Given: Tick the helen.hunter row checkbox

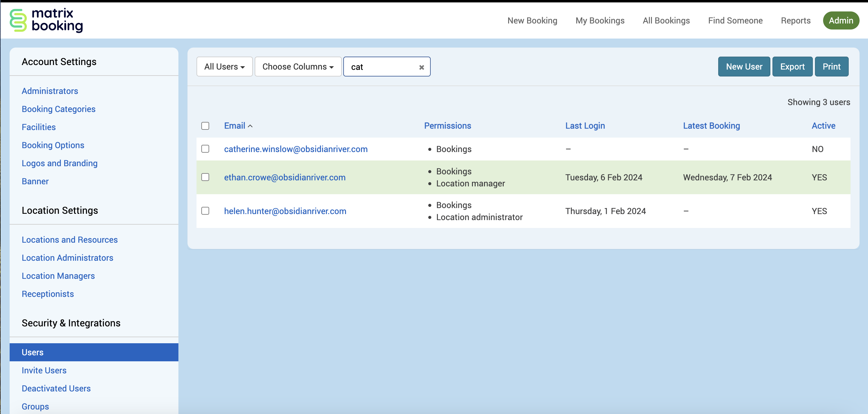Looking at the screenshot, I should pos(205,211).
